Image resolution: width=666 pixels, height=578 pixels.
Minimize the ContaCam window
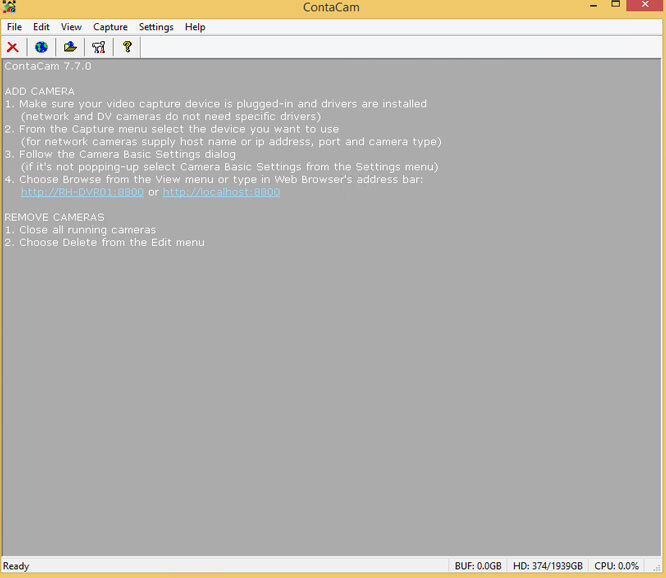[593, 6]
